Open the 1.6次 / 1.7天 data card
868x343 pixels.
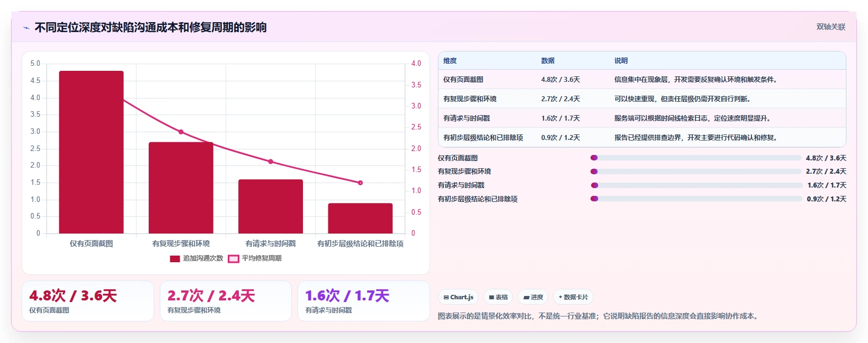[364, 301]
